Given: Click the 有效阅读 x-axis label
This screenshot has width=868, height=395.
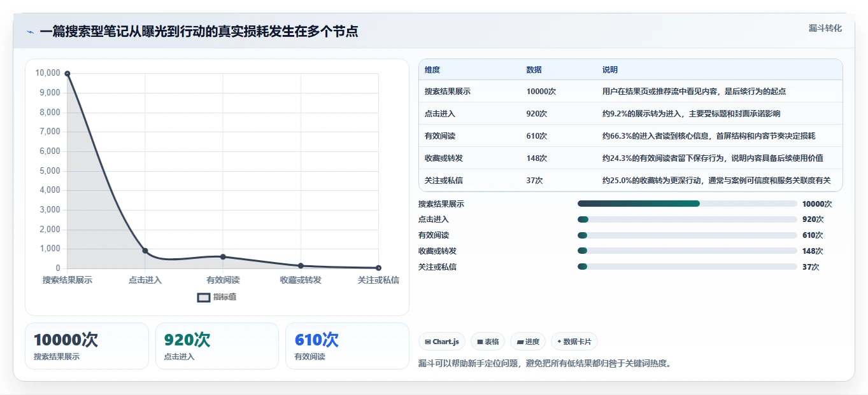Looking at the screenshot, I should (223, 280).
